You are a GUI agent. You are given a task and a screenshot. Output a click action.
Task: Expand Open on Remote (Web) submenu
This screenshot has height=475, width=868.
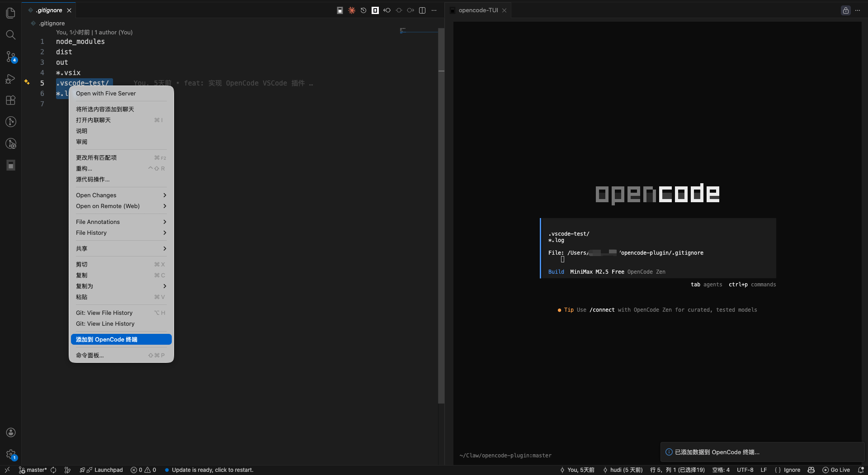tap(121, 206)
